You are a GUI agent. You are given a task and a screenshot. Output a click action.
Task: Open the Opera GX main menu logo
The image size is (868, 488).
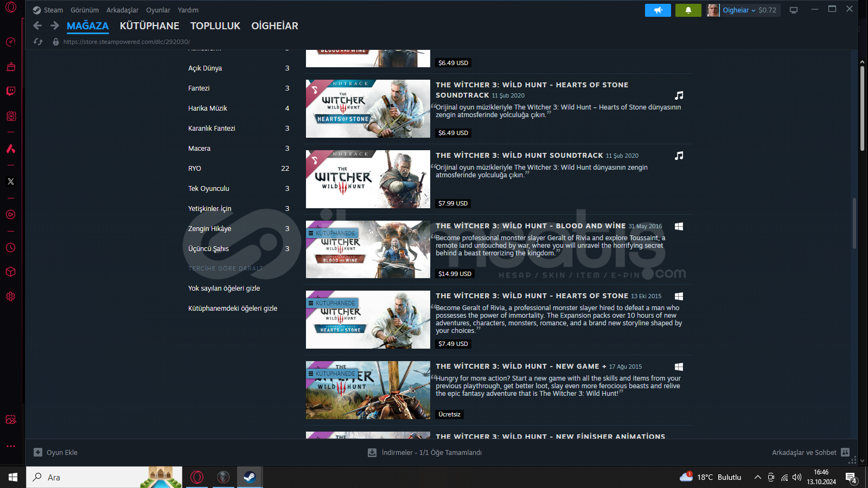(11, 8)
